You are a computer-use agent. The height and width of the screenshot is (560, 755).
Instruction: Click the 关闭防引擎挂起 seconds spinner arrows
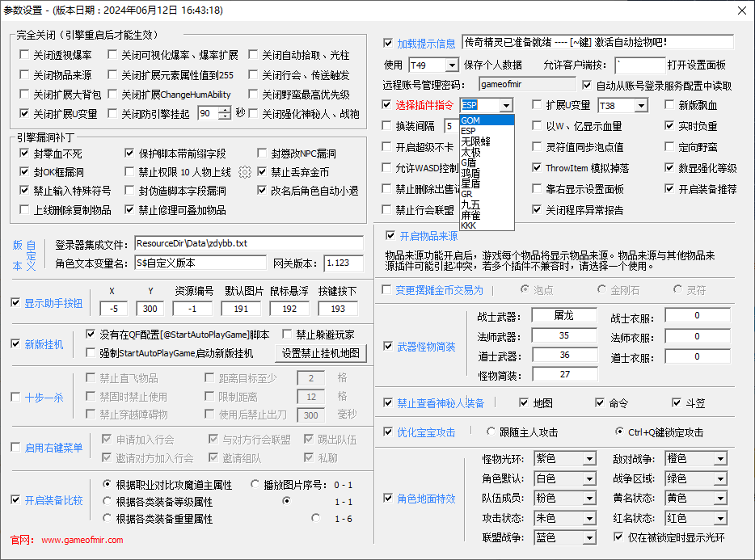click(x=225, y=113)
